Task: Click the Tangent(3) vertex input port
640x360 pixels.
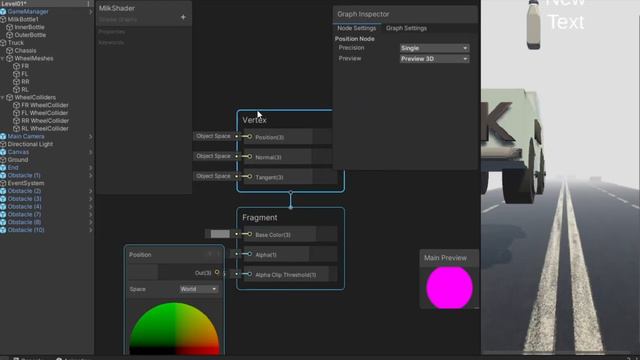Action: coord(249,176)
